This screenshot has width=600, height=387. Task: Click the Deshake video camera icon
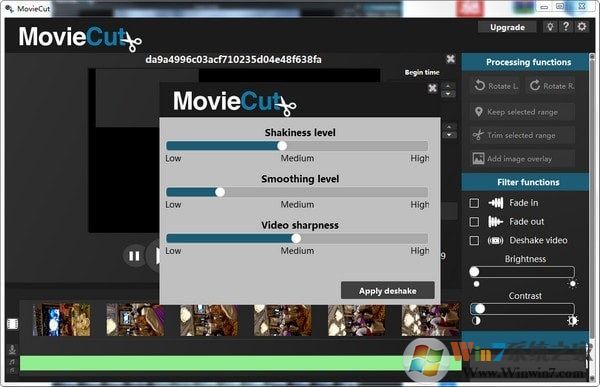point(495,240)
